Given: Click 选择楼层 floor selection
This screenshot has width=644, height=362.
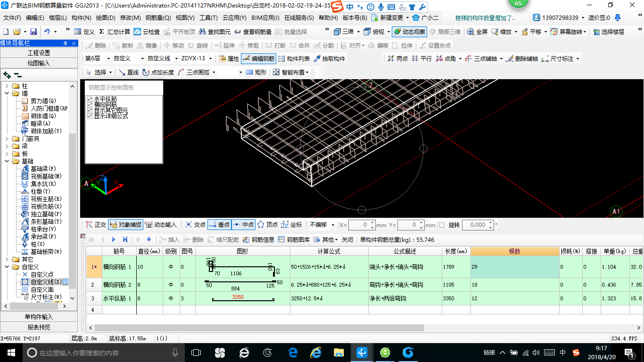Looking at the screenshot, I should [609, 32].
